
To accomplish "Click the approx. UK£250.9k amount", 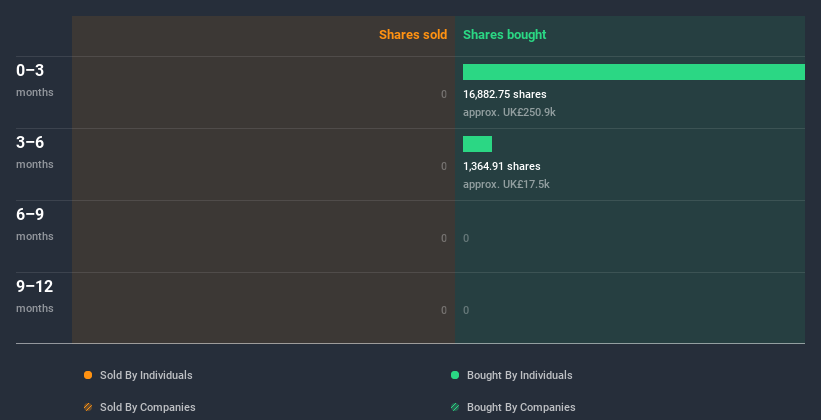I will [x=509, y=112].
